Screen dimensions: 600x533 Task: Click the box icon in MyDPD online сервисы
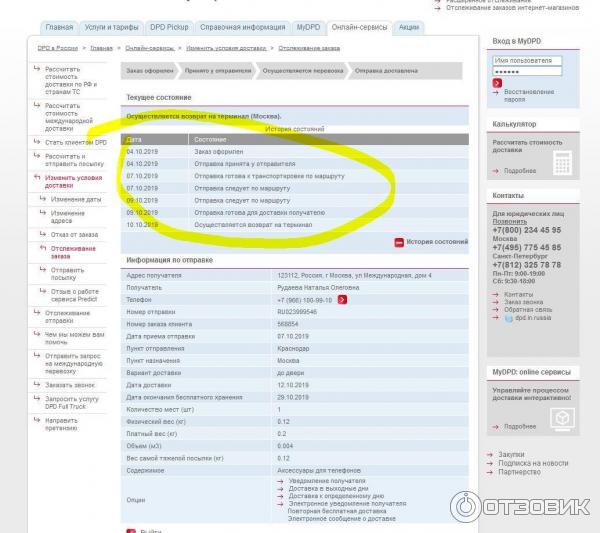click(x=562, y=419)
